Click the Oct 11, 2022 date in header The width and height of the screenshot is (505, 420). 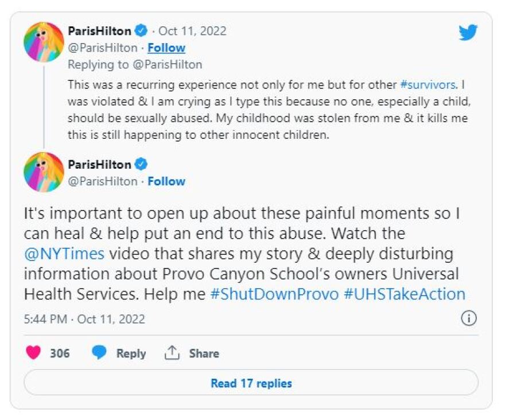[192, 31]
